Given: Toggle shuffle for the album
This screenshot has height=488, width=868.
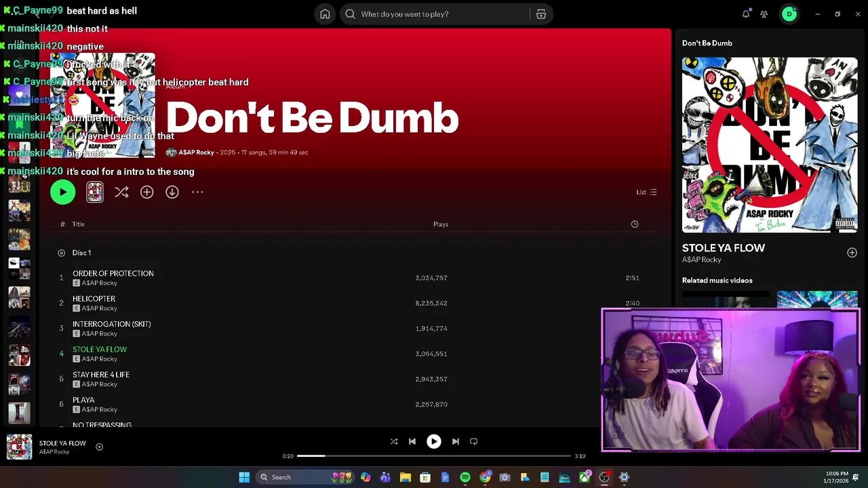Looking at the screenshot, I should (x=121, y=192).
